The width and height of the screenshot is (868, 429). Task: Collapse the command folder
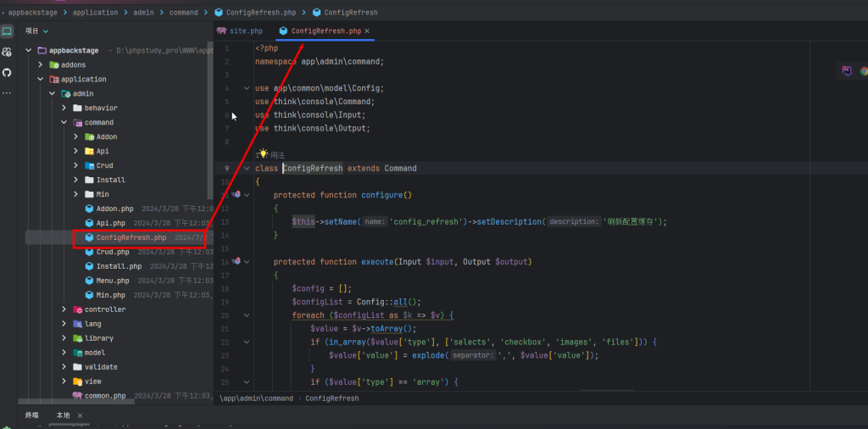coord(64,122)
